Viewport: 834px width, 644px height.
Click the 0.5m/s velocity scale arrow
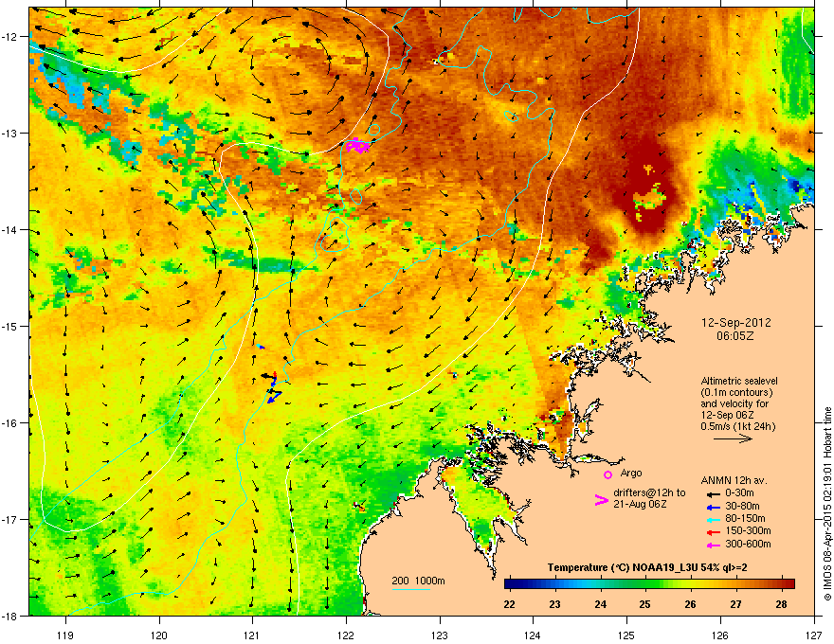tap(734, 438)
